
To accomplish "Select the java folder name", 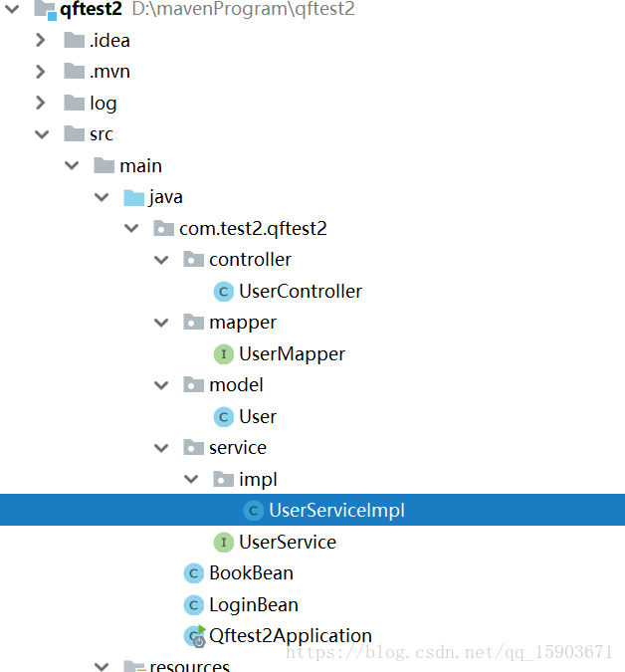I will pyautogui.click(x=166, y=197).
